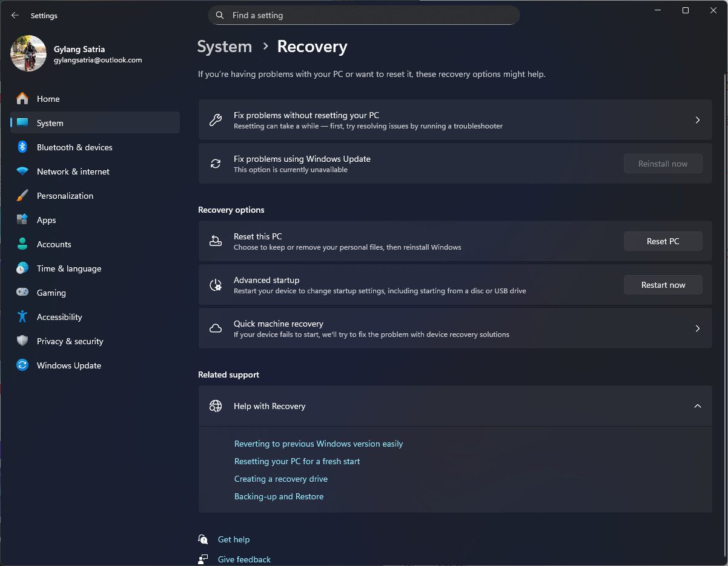Click the Accessibility figure icon
Viewport: 728px width, 566px height.
[22, 317]
